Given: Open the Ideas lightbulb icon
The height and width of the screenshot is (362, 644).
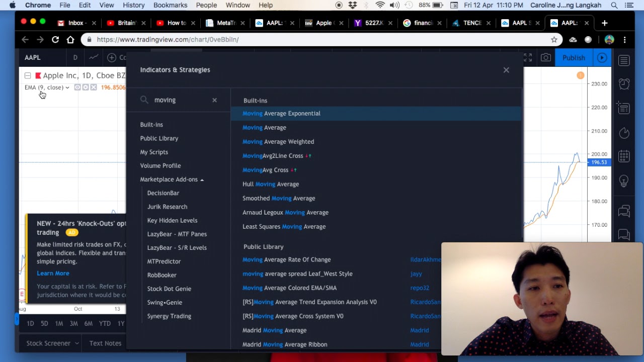Looking at the screenshot, I should pos(624,181).
